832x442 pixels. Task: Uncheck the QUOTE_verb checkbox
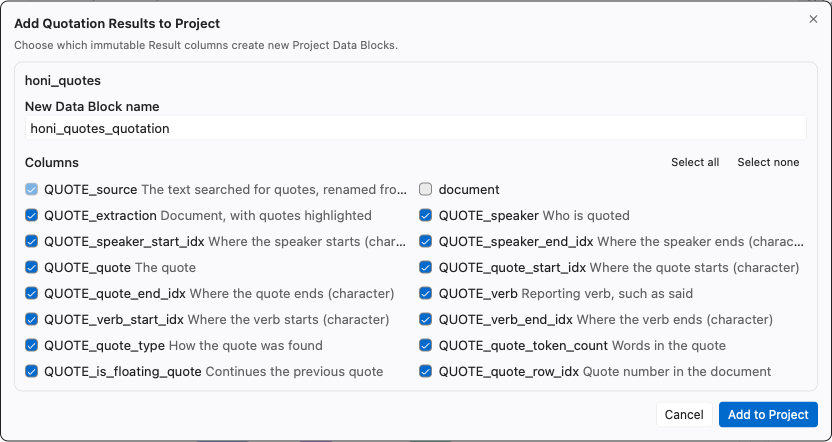pyautogui.click(x=426, y=293)
